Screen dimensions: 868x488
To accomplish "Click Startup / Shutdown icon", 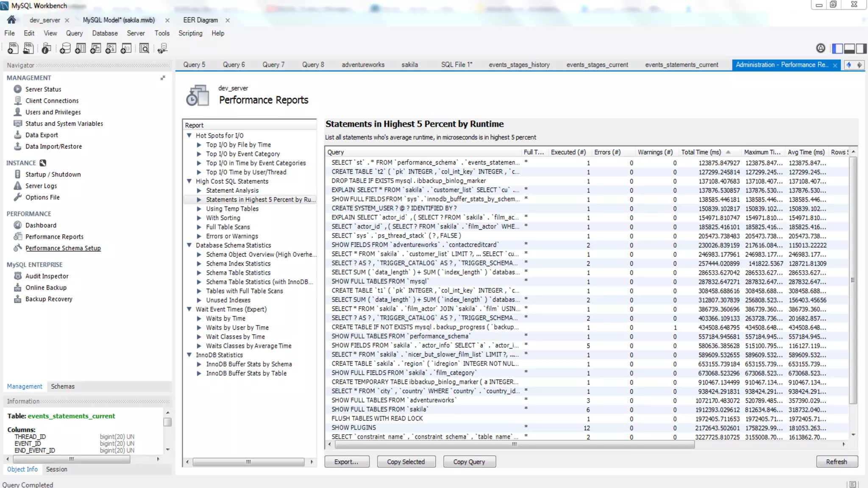I will (17, 174).
